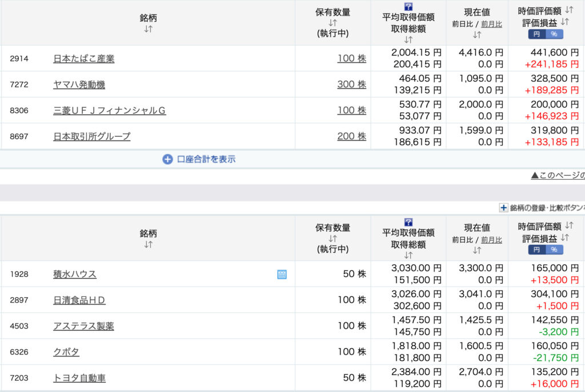Select stock code 7203
585x392 pixels.
19,378
